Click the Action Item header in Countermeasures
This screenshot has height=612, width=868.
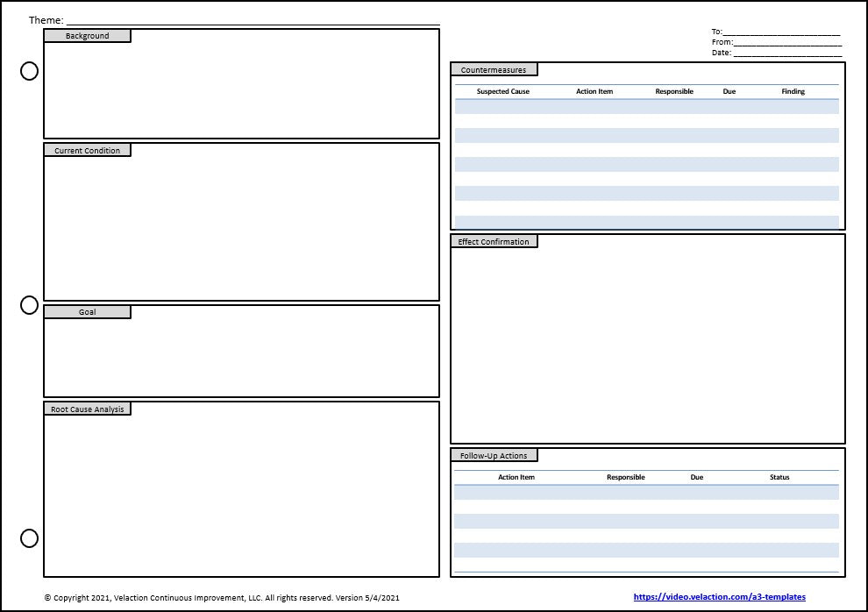(594, 91)
